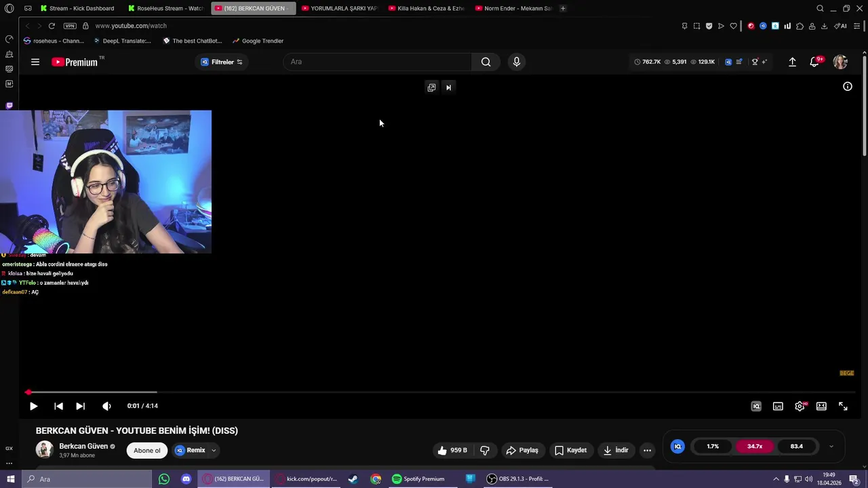Click the info icon on the player

pyautogui.click(x=848, y=86)
